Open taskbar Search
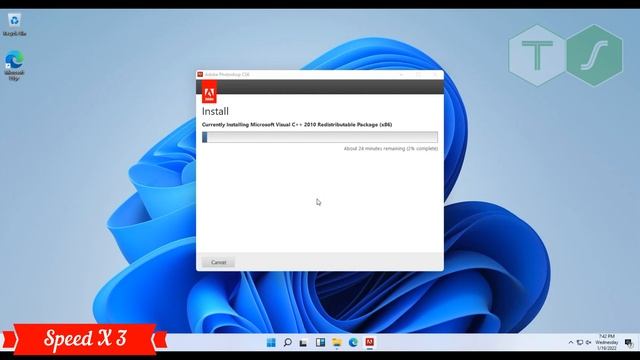 (287, 342)
